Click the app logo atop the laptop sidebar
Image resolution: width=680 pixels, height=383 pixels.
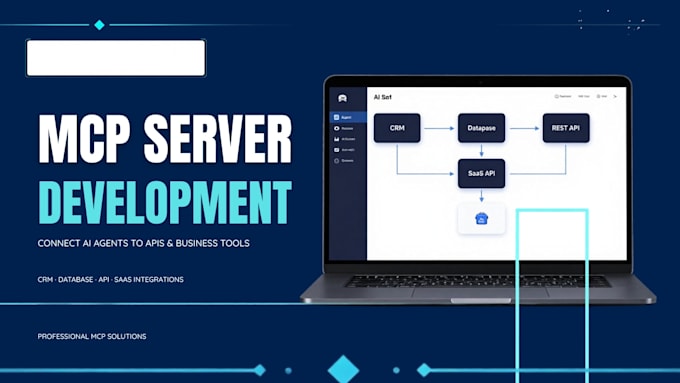pos(342,98)
